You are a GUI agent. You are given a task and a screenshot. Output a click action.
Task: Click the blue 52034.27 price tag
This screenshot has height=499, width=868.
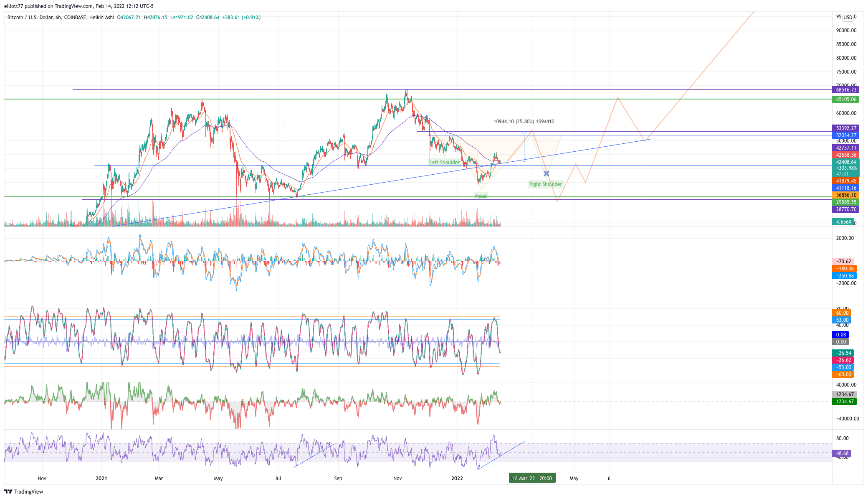pyautogui.click(x=846, y=135)
